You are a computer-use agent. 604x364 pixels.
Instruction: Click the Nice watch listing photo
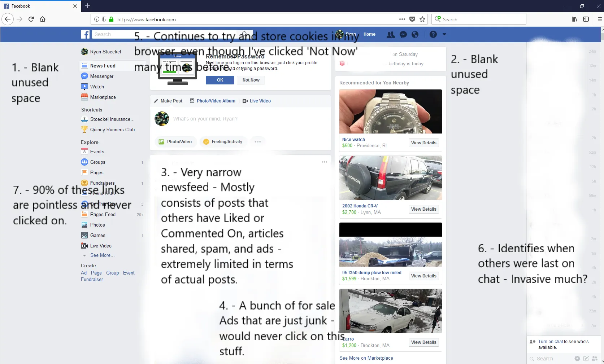click(x=390, y=111)
